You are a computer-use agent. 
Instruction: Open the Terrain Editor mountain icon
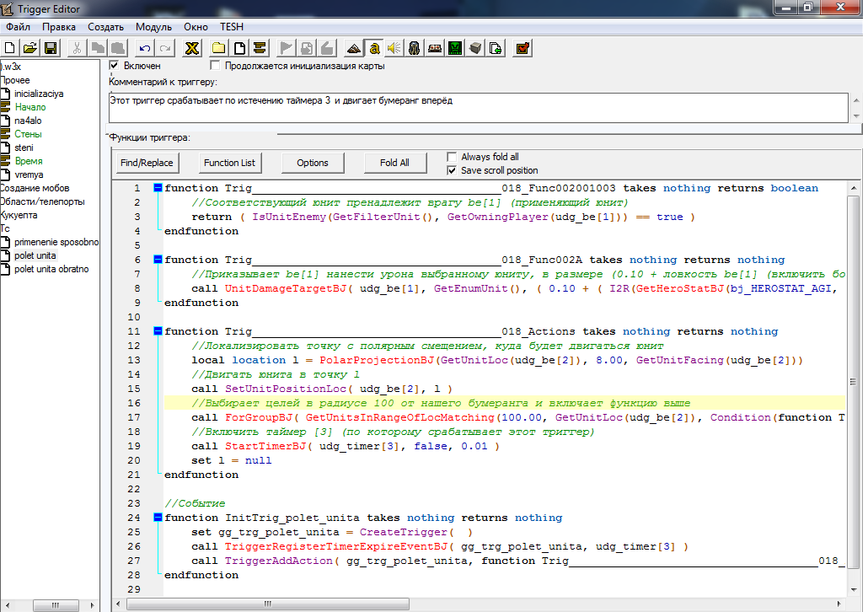(x=354, y=48)
